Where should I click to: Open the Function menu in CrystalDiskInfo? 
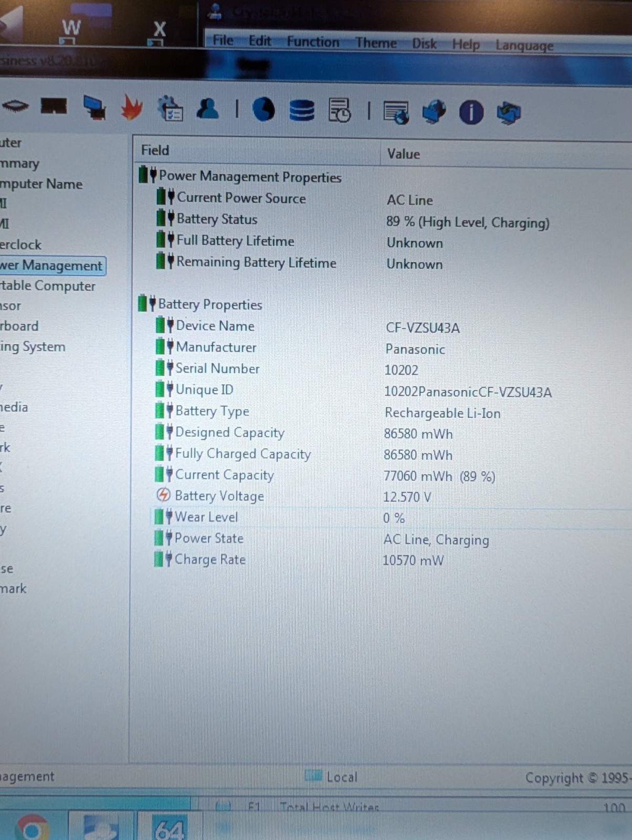click(313, 42)
